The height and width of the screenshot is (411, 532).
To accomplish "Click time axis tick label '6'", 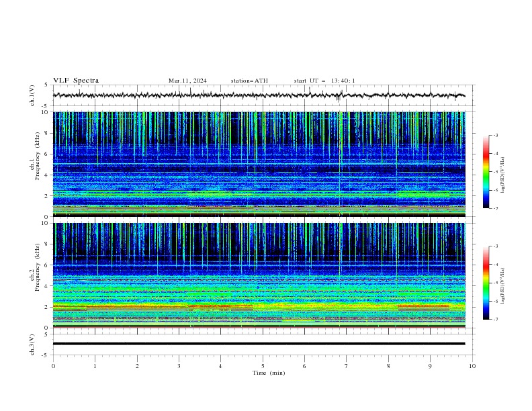I will (304, 366).
